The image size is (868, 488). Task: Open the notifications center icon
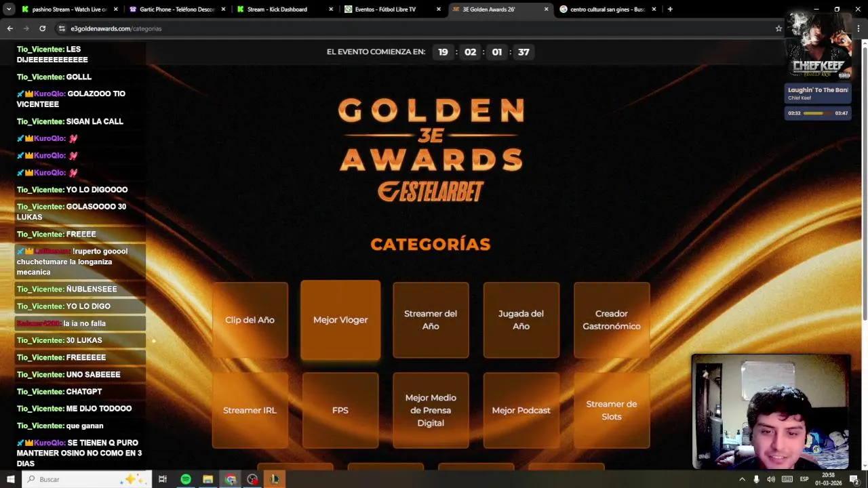click(x=854, y=479)
